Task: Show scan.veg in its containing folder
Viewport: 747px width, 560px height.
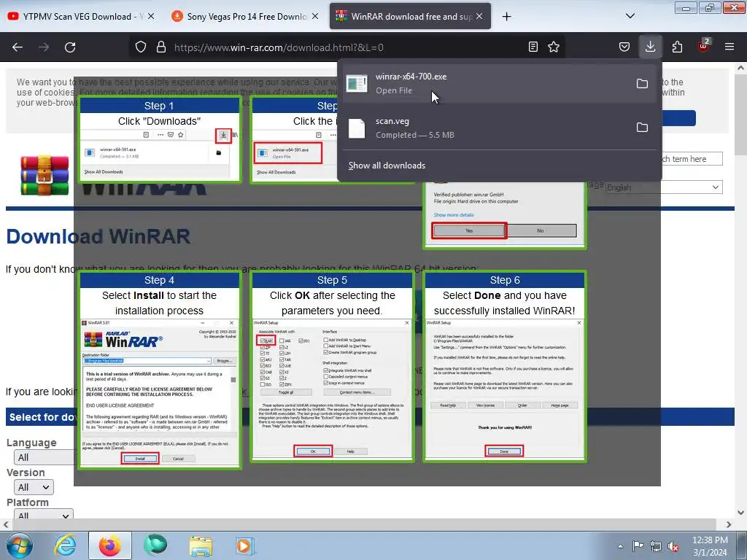Action: click(642, 128)
